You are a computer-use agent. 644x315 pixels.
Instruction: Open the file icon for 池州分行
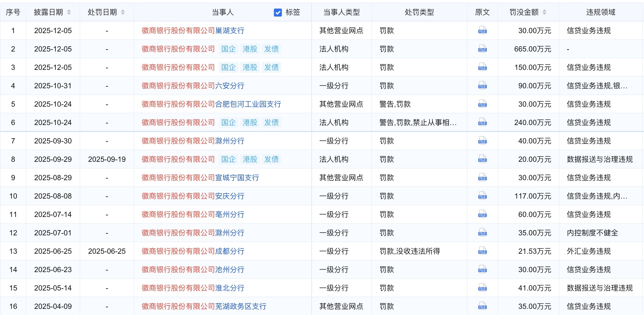482,269
